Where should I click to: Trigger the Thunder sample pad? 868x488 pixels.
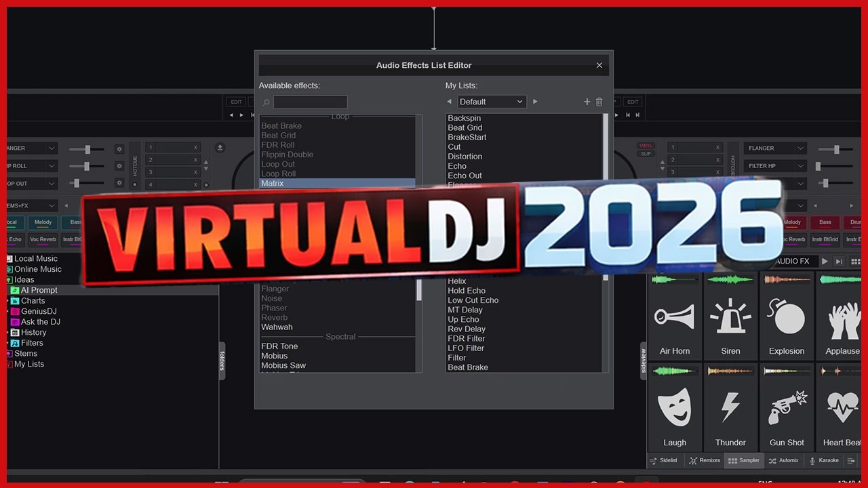coord(730,407)
